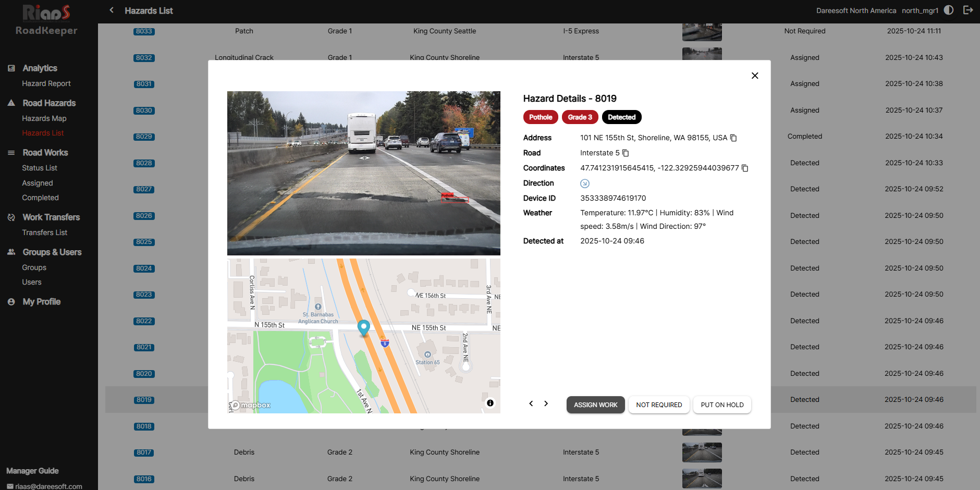The image size is (980, 490).
Task: Click the Road Hazards warning triangle icon
Action: click(x=11, y=103)
